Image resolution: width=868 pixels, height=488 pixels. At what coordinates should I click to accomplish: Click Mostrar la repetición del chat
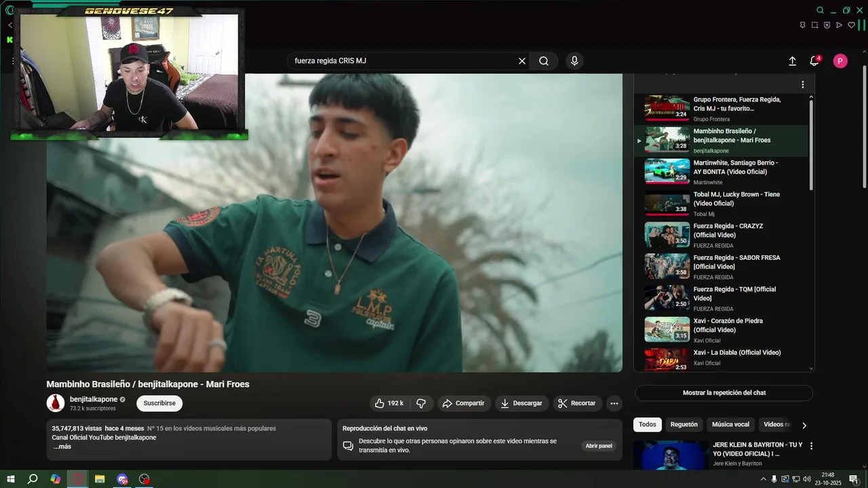[x=724, y=393]
